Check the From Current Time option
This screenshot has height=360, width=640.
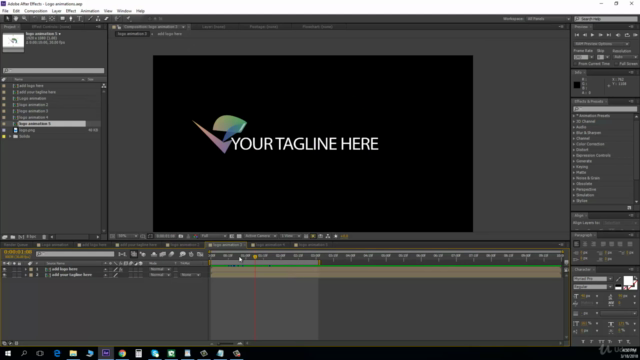(576, 64)
